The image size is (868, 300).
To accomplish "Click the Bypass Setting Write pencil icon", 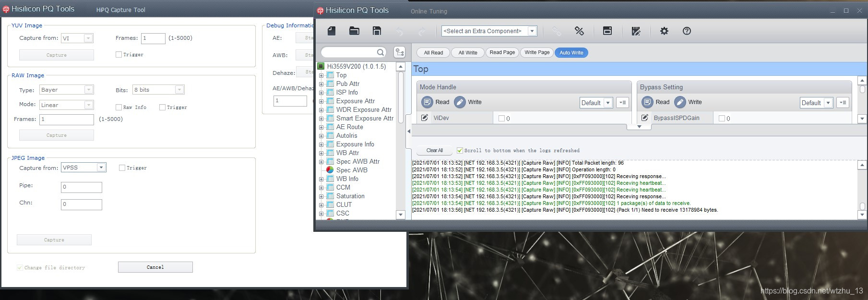I will click(x=680, y=102).
